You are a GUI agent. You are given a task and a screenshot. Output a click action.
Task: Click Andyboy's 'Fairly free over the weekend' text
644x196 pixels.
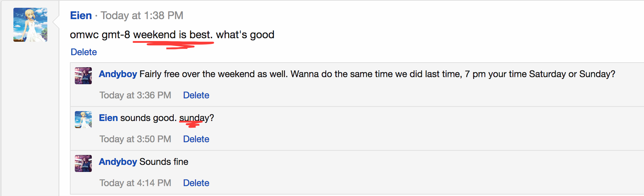pos(377,74)
